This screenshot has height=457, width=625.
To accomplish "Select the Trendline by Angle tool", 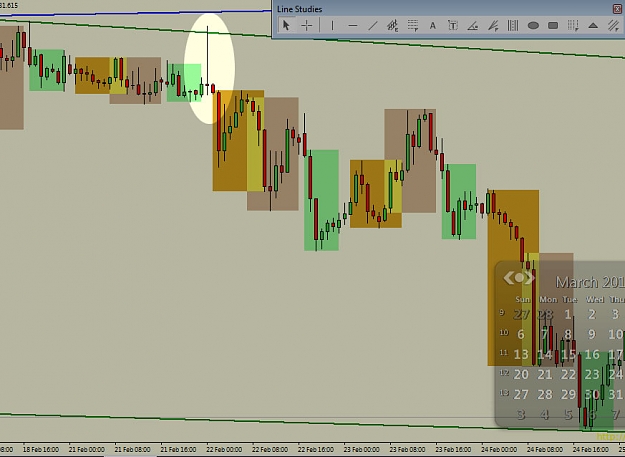I will click(473, 25).
